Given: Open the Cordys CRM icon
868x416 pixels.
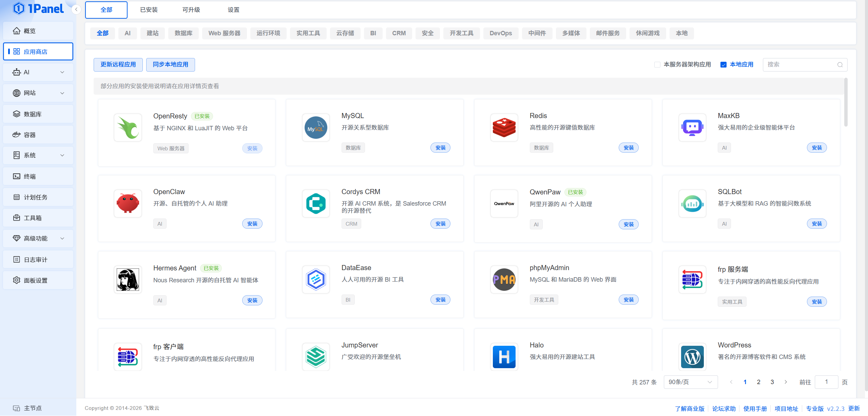Looking at the screenshot, I should (x=316, y=204).
